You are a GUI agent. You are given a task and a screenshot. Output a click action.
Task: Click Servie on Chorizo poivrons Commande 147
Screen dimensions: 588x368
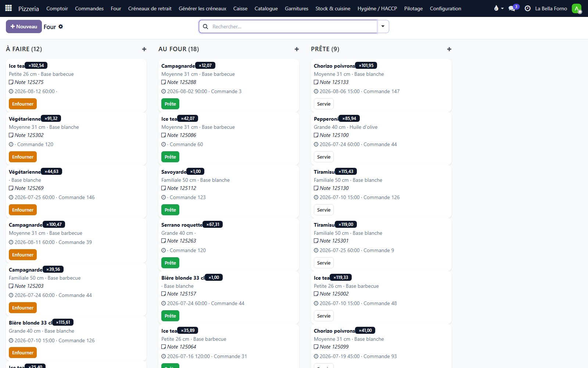(x=324, y=104)
